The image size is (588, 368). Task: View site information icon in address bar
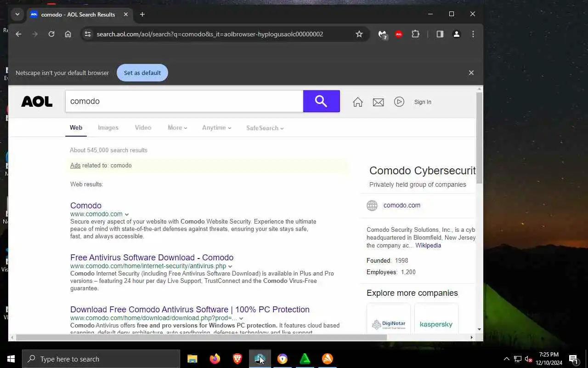pyautogui.click(x=88, y=34)
